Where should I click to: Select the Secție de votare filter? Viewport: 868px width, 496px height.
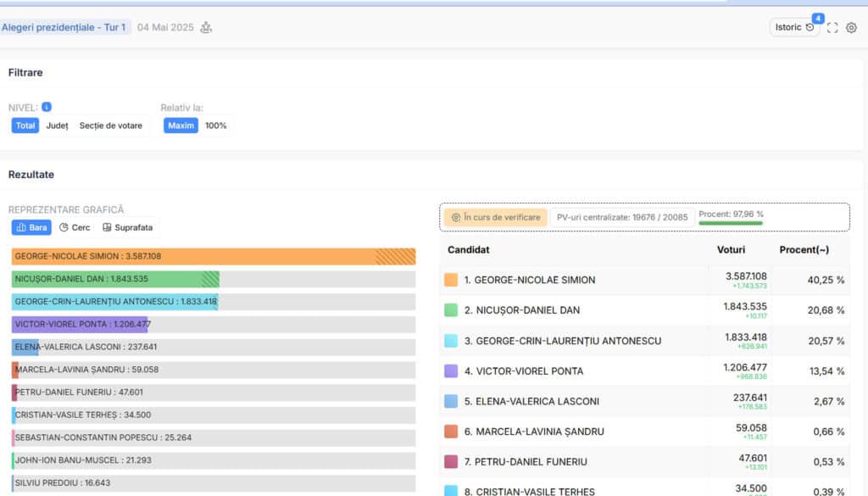point(111,125)
